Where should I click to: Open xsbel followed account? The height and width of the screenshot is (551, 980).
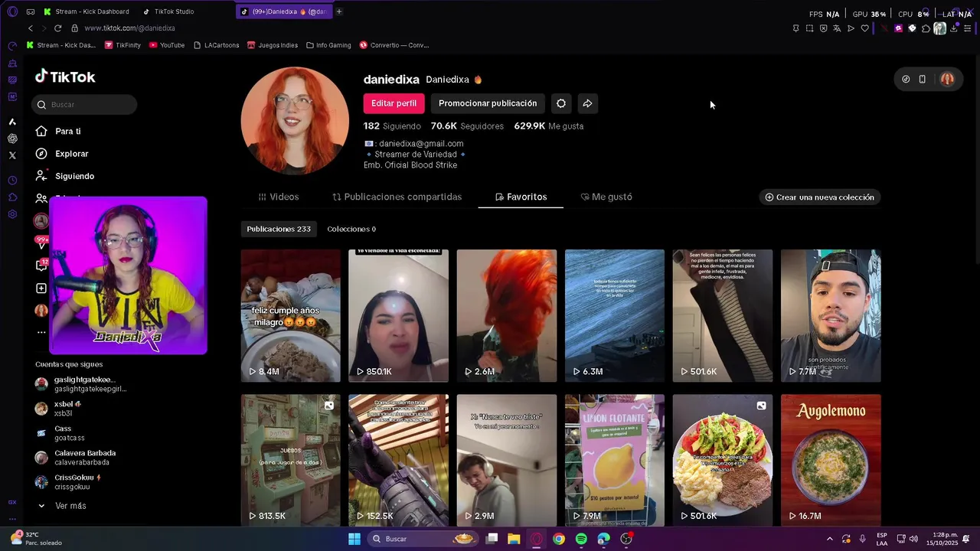pyautogui.click(x=58, y=409)
